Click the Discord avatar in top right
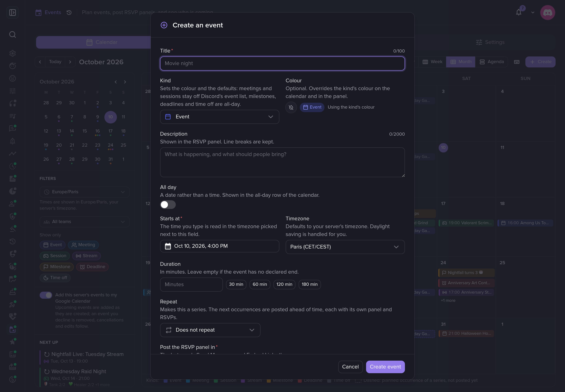This screenshot has height=392, width=565. (x=548, y=13)
